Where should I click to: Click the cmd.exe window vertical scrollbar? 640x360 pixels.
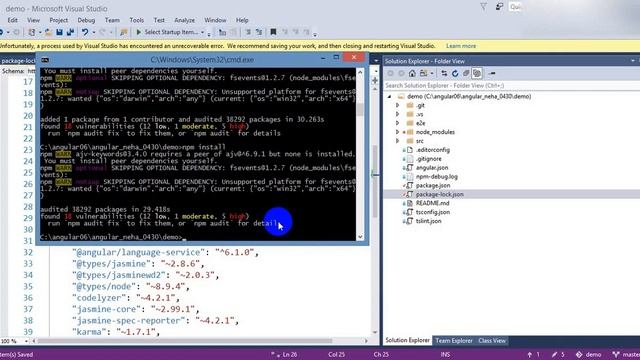coord(360,154)
